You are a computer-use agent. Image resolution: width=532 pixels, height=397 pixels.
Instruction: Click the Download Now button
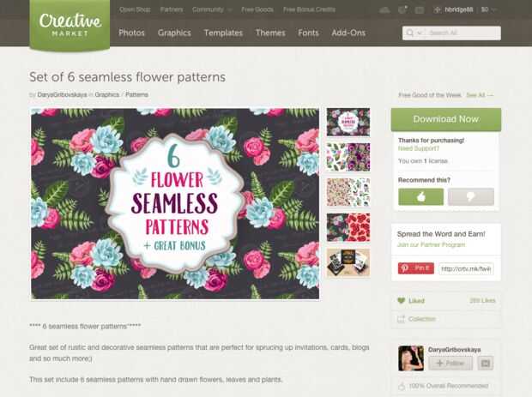point(446,119)
